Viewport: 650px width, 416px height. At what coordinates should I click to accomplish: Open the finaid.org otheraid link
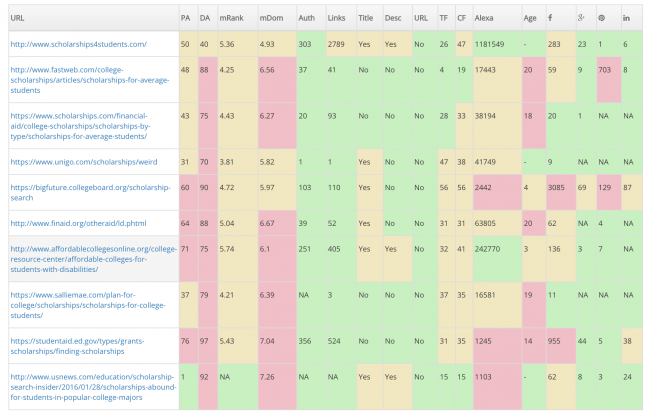pos(78,223)
